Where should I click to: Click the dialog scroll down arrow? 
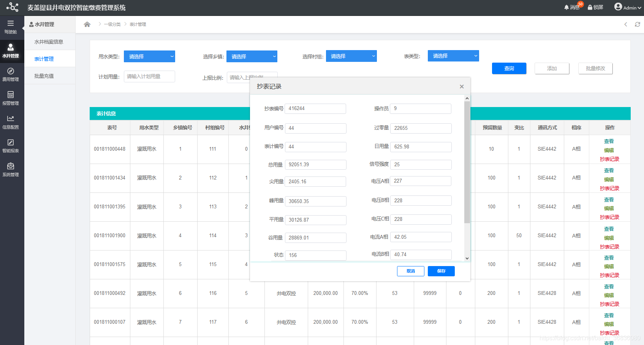pos(467,258)
